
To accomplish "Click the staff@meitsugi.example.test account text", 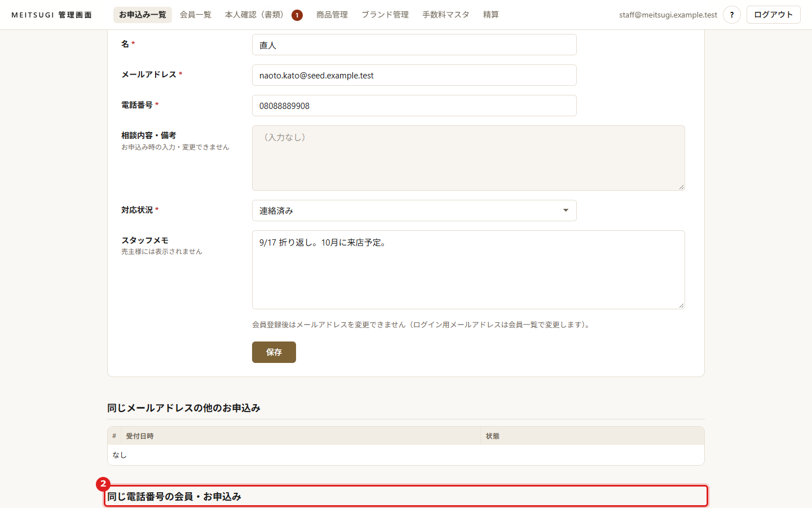I will pos(668,15).
